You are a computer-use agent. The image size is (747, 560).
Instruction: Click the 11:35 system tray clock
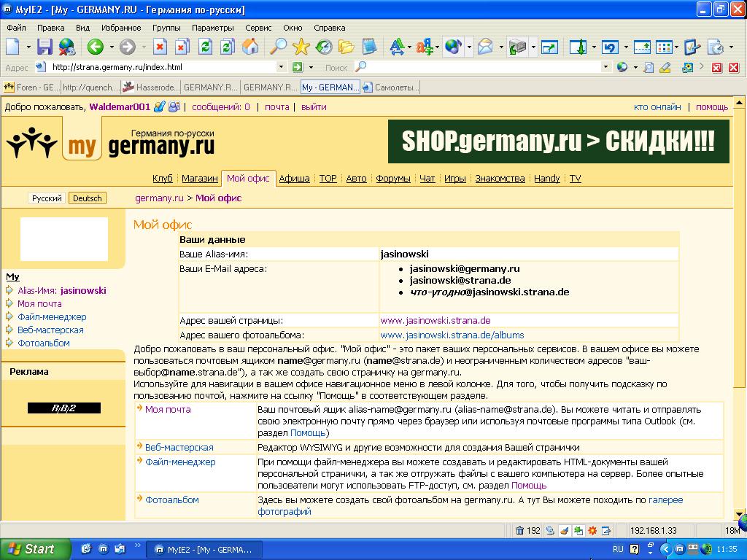pos(727,549)
